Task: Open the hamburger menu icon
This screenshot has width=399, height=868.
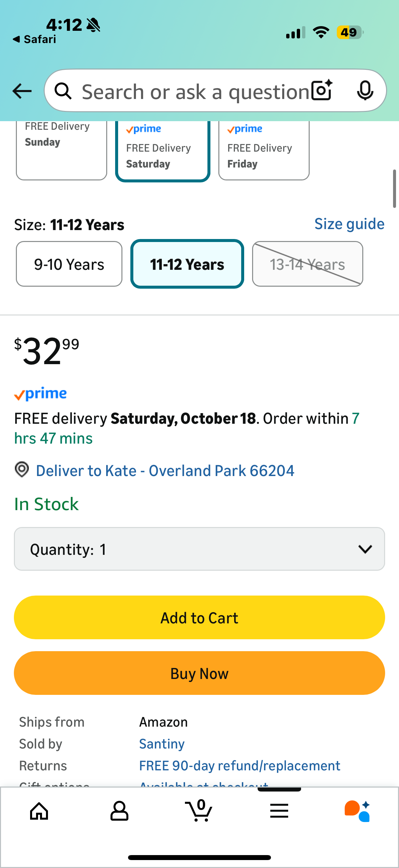Action: (279, 811)
